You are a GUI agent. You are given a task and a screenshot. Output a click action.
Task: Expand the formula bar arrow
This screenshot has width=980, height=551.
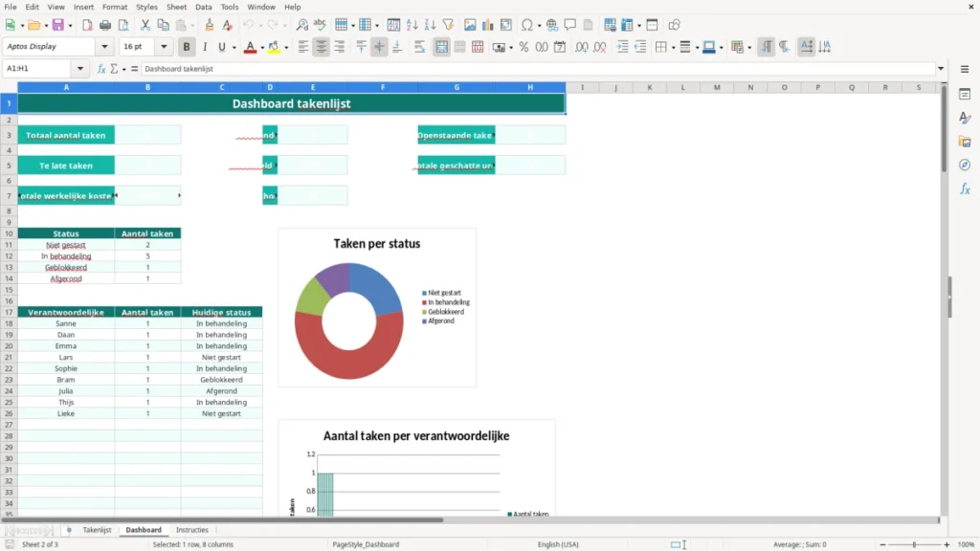pyautogui.click(x=941, y=69)
